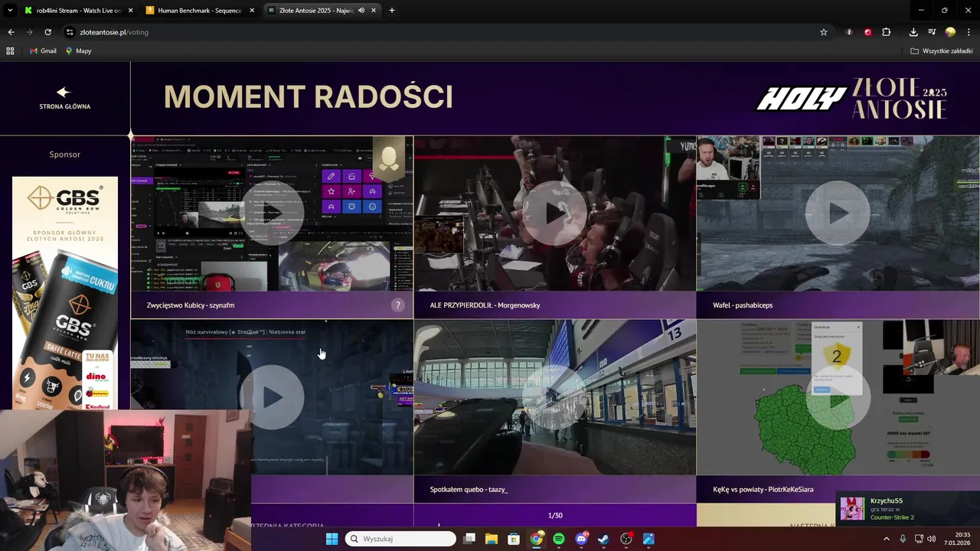Open the Chrome three-dot menu
The image size is (980, 551).
[x=969, y=32]
